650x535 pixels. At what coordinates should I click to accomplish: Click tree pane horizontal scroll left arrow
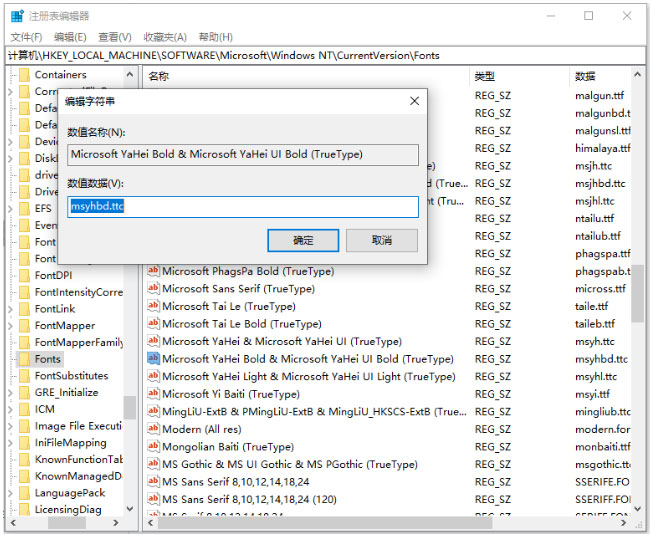13,523
